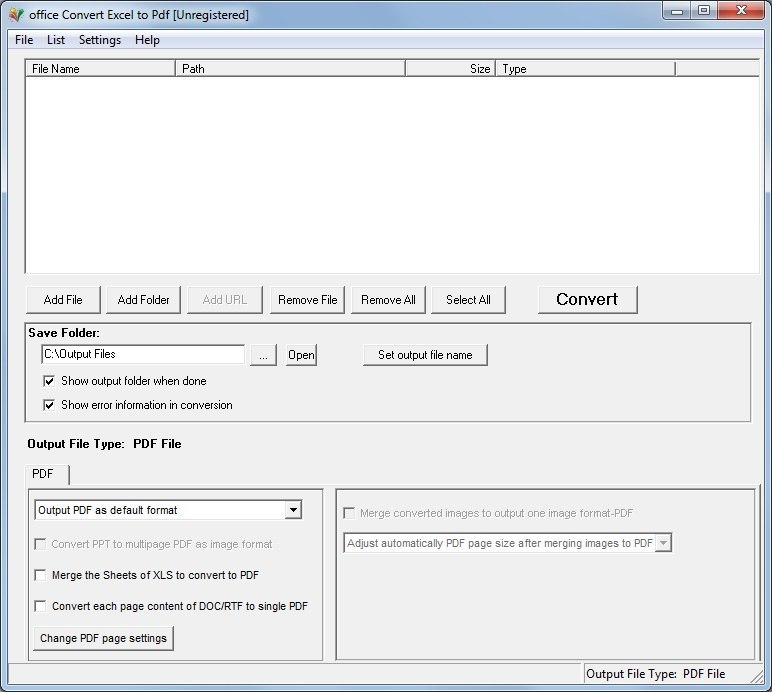Sort list by Path column
The image size is (772, 692).
[x=290, y=68]
